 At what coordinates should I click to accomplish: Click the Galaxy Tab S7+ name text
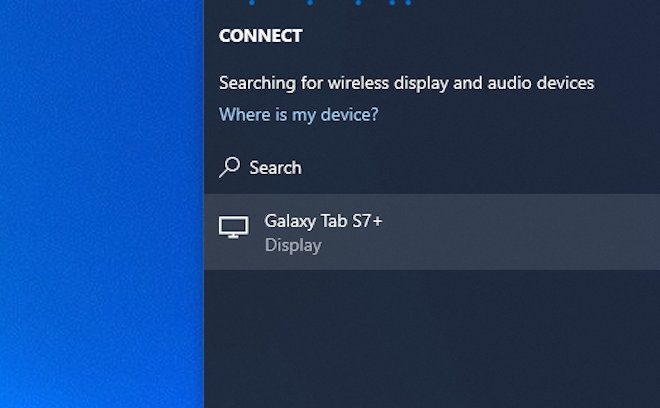pyautogui.click(x=323, y=221)
